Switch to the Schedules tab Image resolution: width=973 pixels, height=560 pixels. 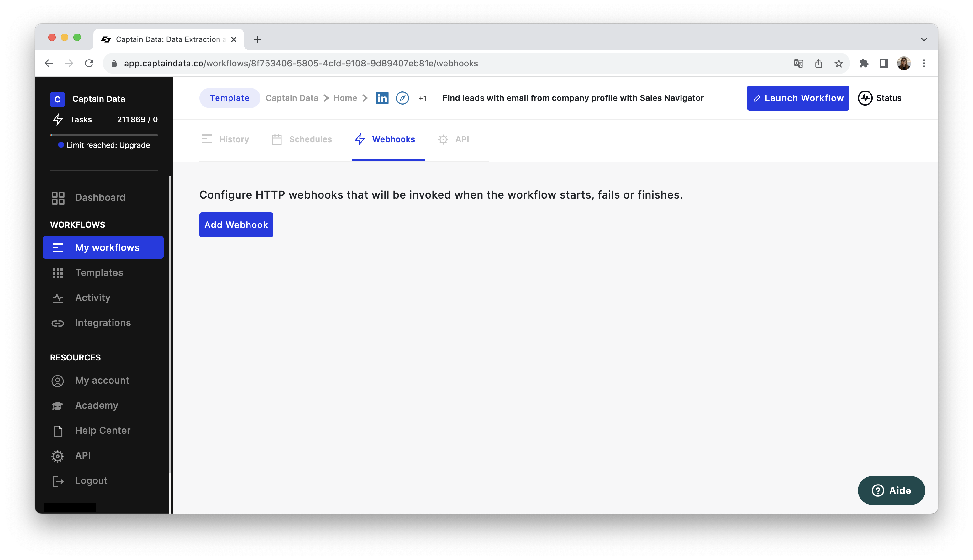pos(302,139)
